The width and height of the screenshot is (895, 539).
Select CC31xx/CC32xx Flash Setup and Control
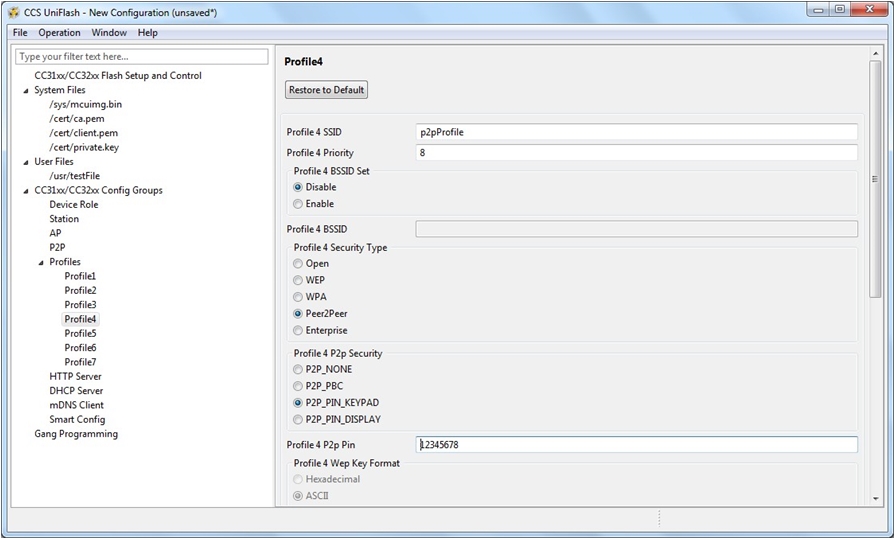(118, 75)
